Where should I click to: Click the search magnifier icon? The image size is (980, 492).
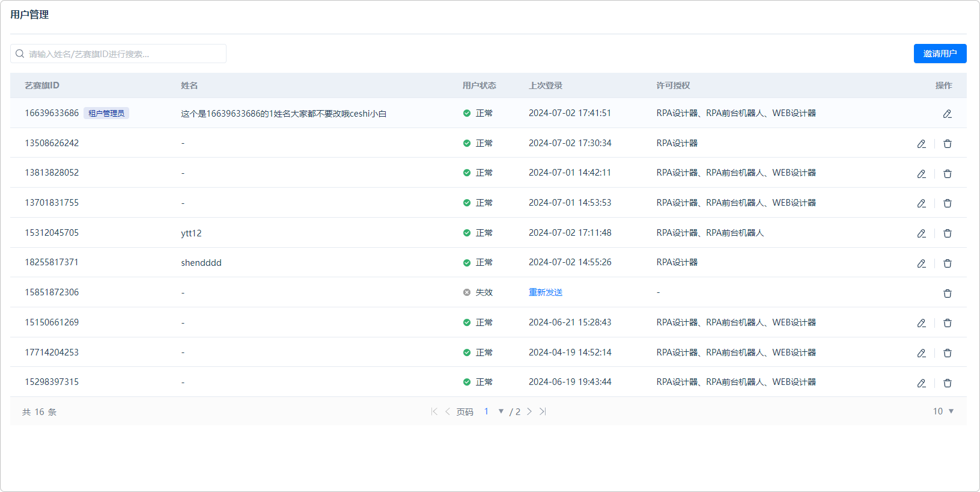point(20,54)
